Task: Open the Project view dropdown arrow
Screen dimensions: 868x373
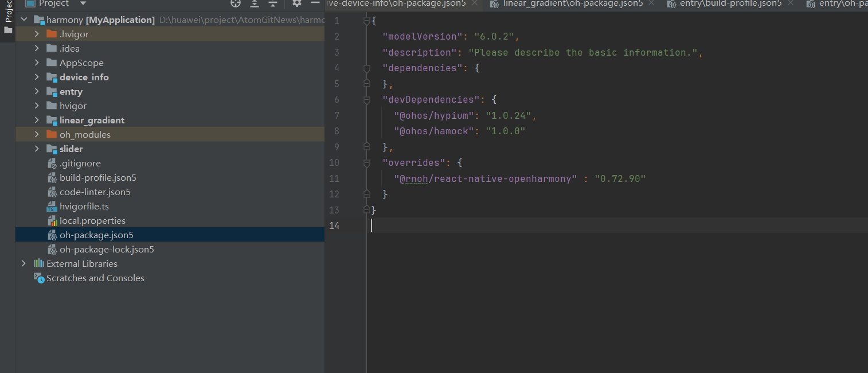Action: 83,3
